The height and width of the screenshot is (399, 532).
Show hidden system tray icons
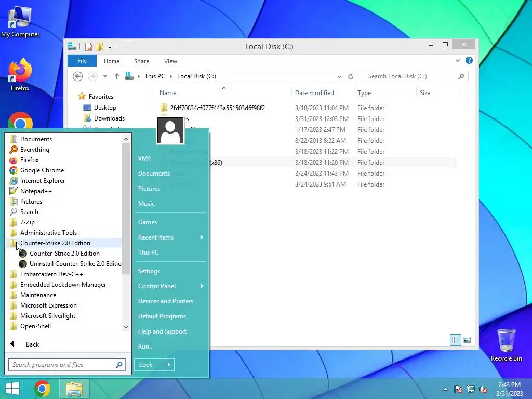tap(445, 389)
